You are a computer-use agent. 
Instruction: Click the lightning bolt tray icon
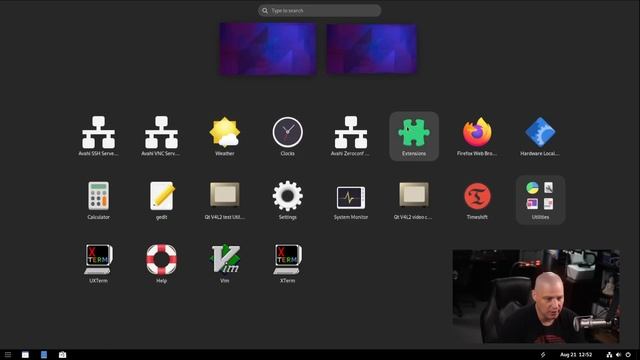[543, 355]
